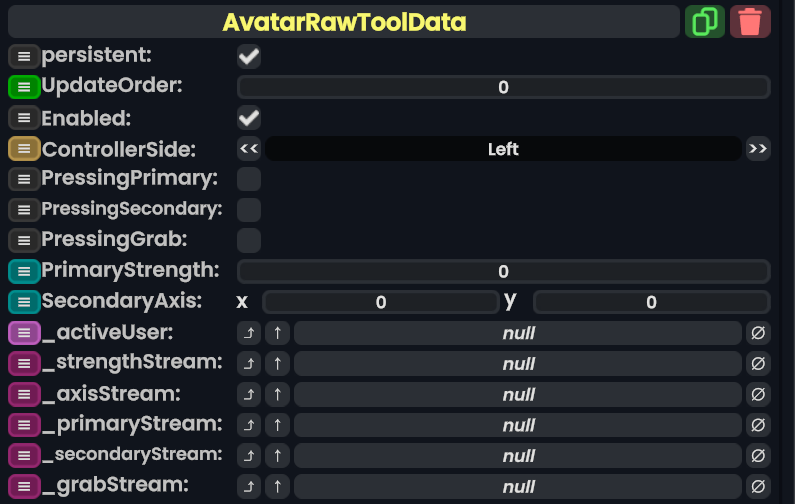Viewport: 795px width, 504px height.
Task: Click the red trash delete icon
Action: pyautogui.click(x=750, y=21)
